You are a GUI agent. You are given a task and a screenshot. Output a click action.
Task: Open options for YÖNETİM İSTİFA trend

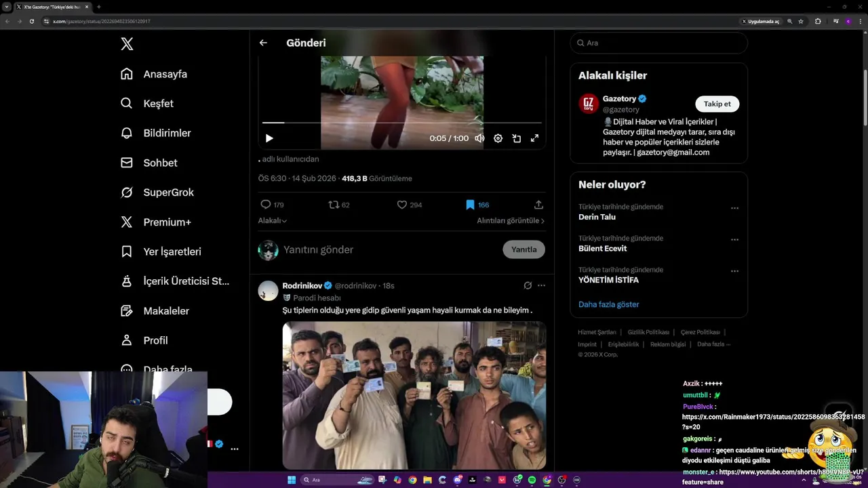pos(734,271)
